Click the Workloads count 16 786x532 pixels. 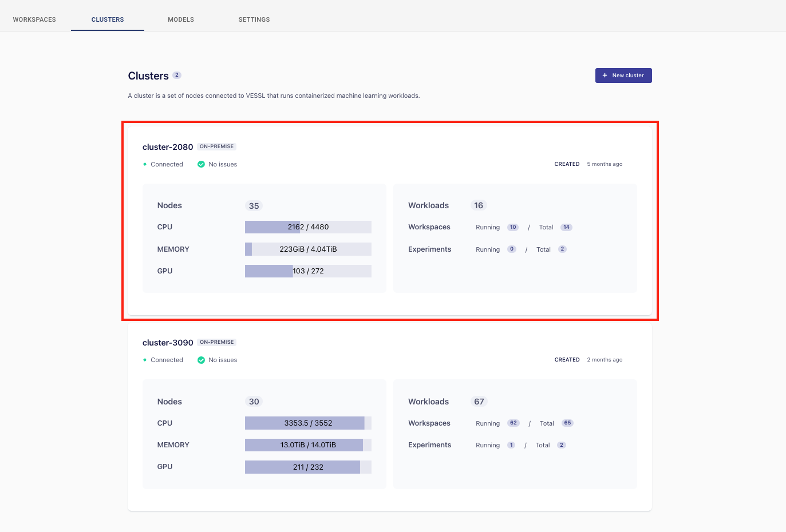pyautogui.click(x=479, y=205)
